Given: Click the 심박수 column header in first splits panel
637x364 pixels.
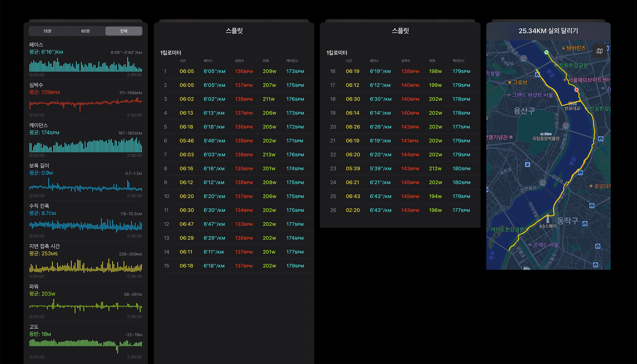Looking at the screenshot, I should point(239,61).
